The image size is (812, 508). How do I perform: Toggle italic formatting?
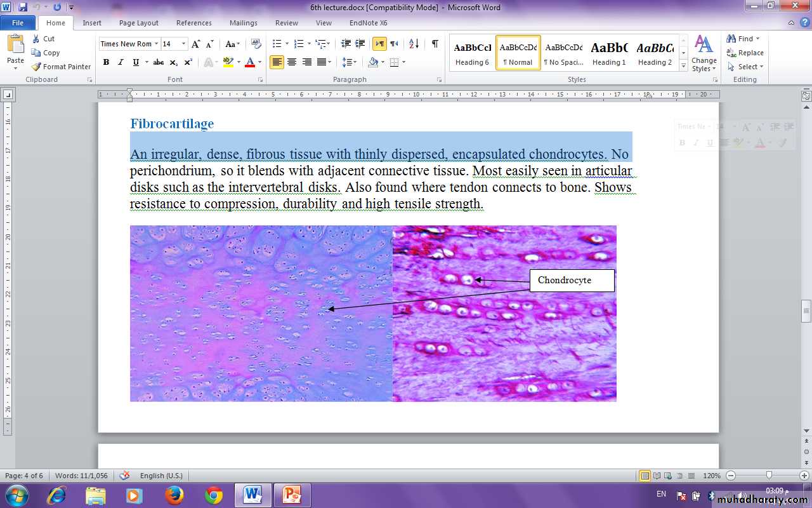tap(121, 62)
